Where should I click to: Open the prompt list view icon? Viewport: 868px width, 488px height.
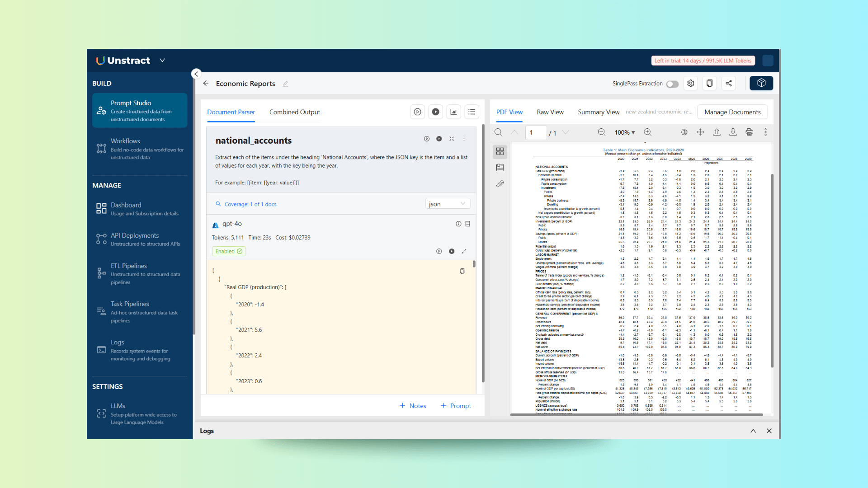(x=472, y=112)
